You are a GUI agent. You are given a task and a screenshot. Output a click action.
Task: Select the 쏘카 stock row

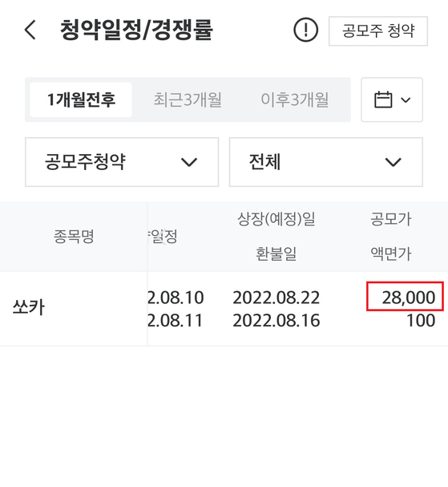[224, 309]
